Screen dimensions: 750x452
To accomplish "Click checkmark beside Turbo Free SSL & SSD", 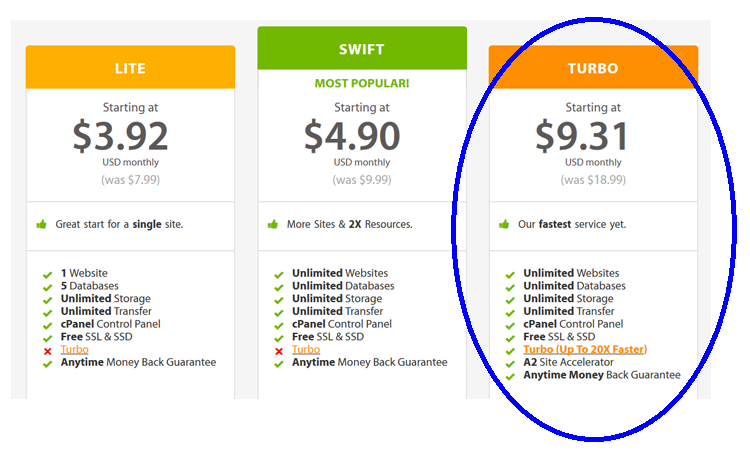I will (510, 339).
